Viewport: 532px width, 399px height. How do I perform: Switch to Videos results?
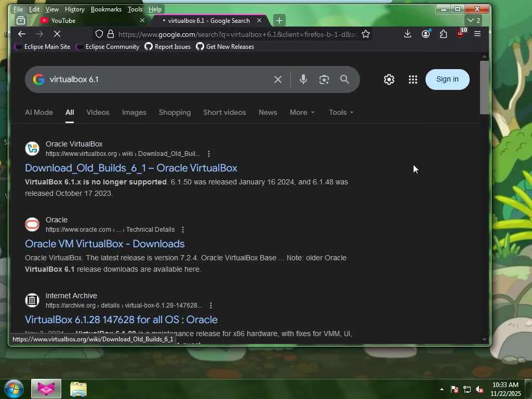[98, 112]
